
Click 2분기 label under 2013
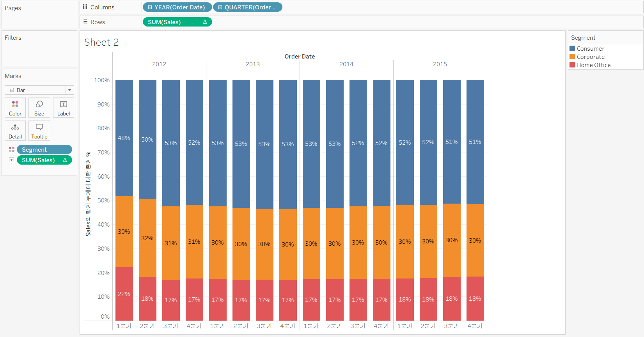(241, 326)
